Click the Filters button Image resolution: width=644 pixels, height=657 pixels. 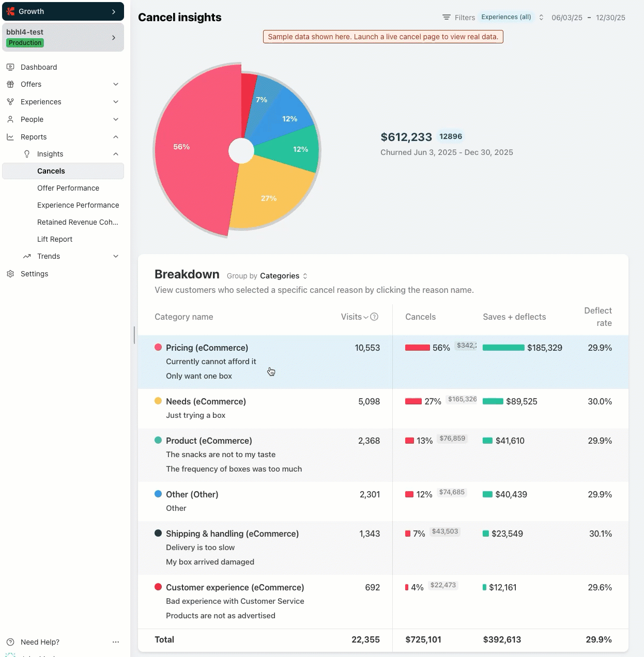click(x=458, y=18)
